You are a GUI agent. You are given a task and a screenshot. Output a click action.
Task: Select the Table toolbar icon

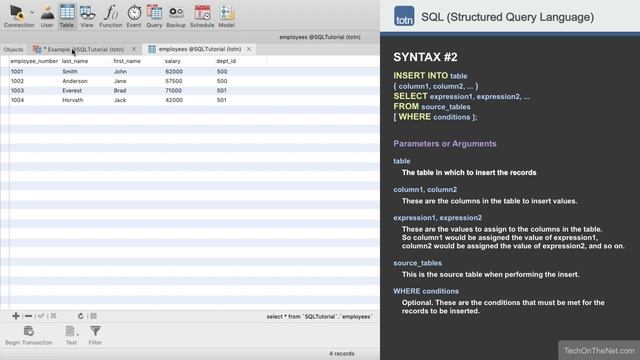click(x=67, y=16)
